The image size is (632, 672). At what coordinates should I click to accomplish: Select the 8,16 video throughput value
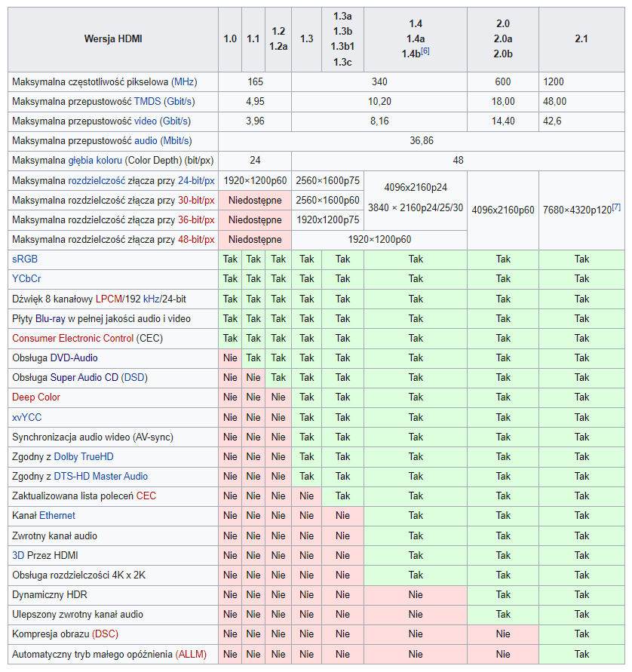click(x=379, y=121)
